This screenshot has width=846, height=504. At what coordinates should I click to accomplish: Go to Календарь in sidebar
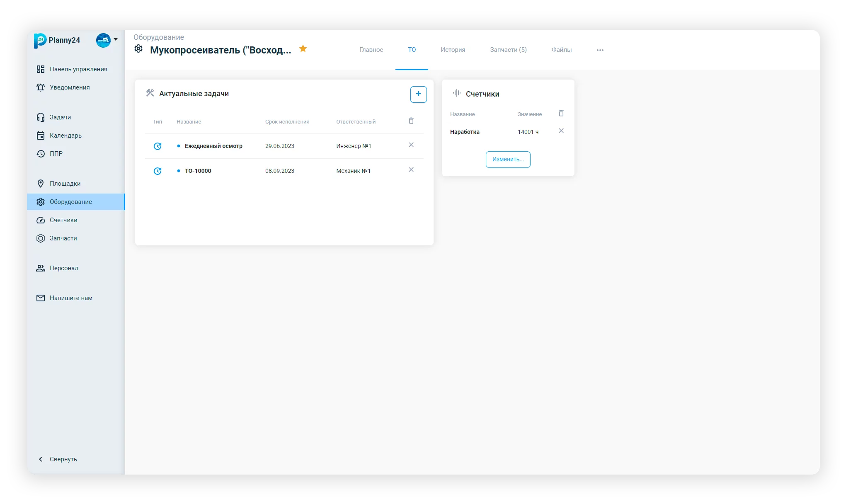tap(65, 136)
